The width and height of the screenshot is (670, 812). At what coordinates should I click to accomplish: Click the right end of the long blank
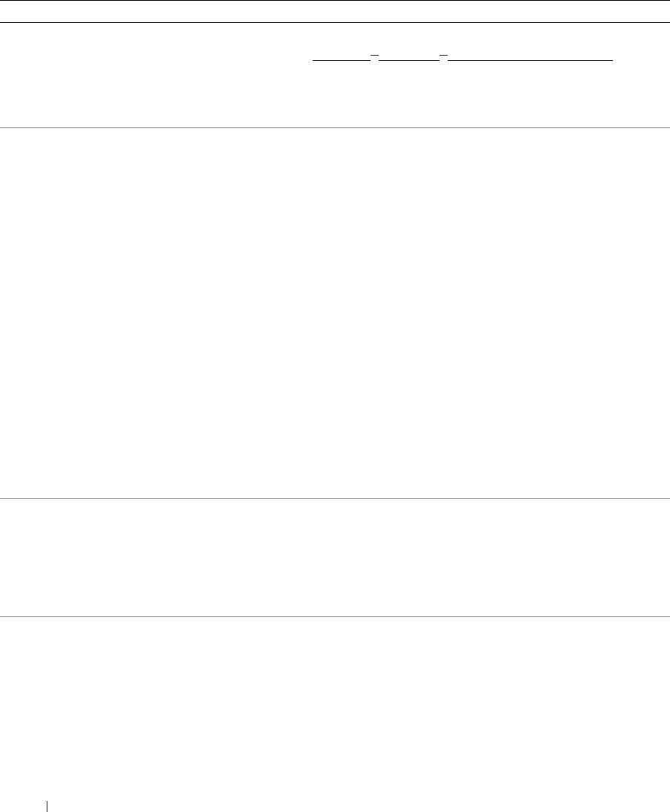[x=612, y=59]
